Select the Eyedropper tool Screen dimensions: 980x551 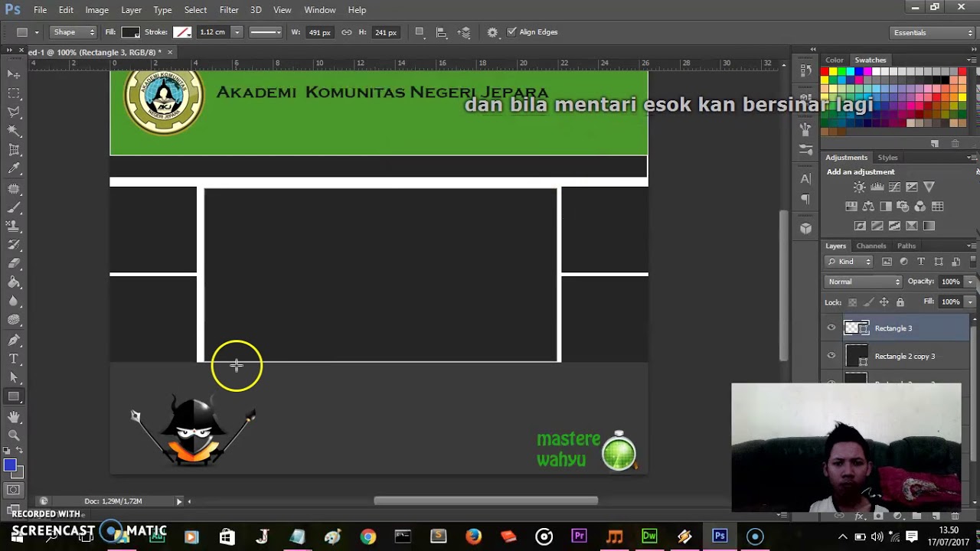(14, 169)
